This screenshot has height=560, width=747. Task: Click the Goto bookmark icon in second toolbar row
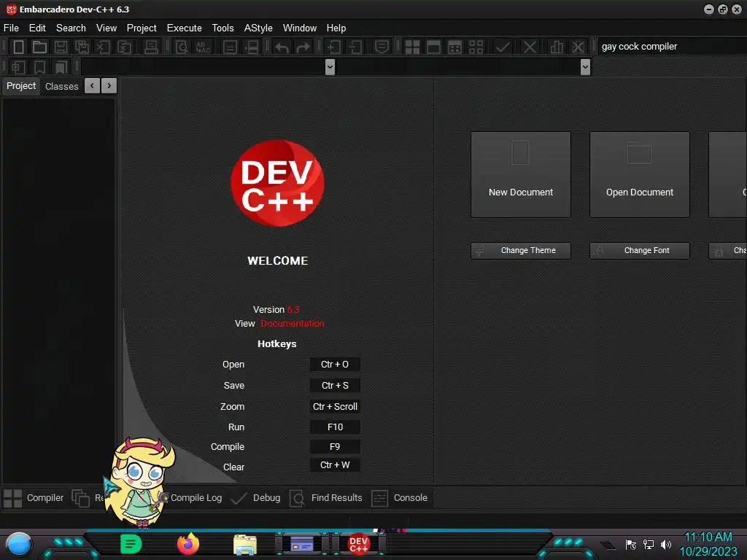(61, 67)
